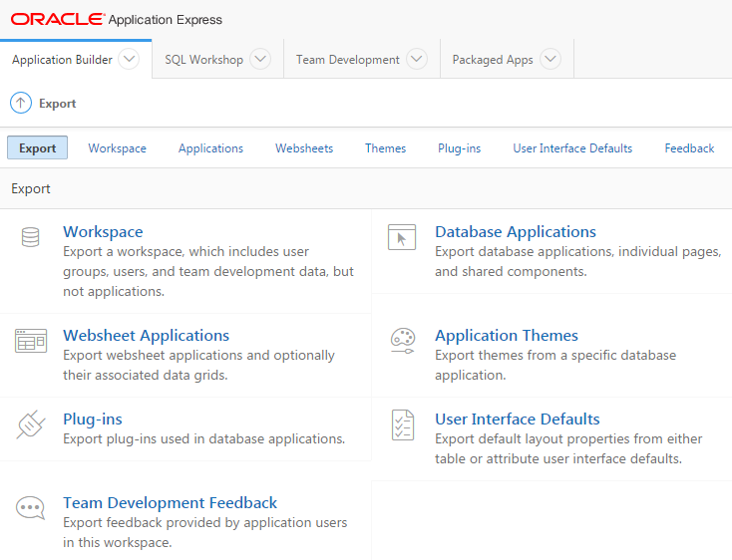This screenshot has width=732, height=560.
Task: Switch to the Applications sub-tab
Action: coord(210,148)
